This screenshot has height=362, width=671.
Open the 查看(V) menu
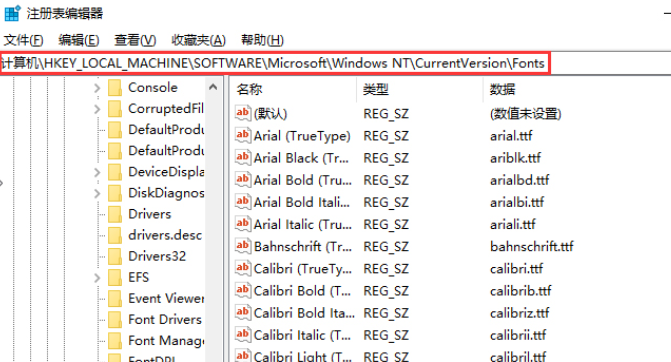pyautogui.click(x=135, y=40)
